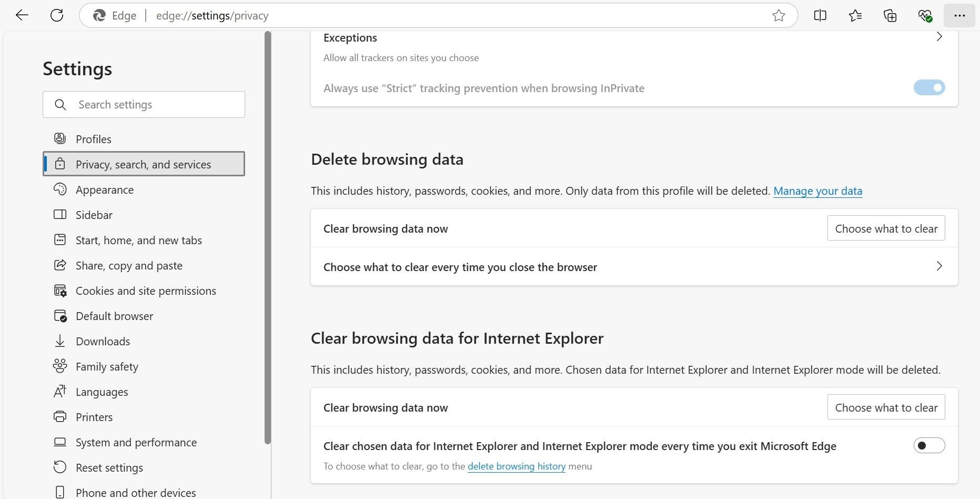Open the Browser essentials heart icon
The height and width of the screenshot is (499, 980).
tap(925, 15)
